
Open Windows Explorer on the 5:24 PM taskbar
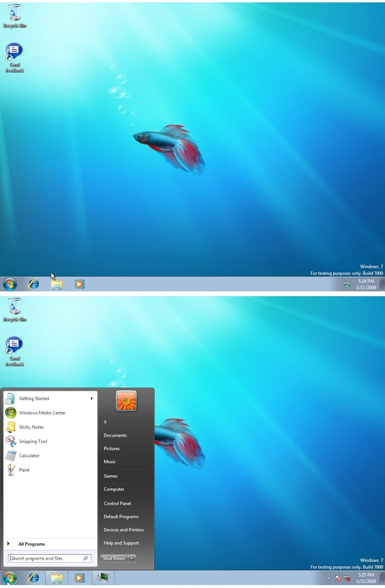pyautogui.click(x=57, y=285)
